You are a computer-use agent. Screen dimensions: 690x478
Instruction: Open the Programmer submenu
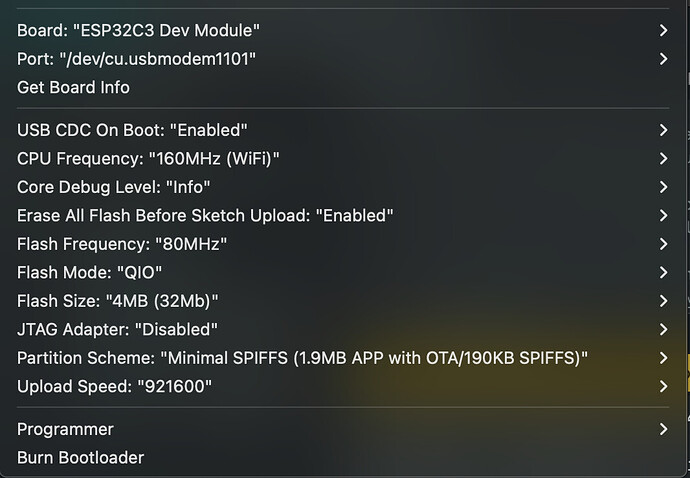pos(65,429)
